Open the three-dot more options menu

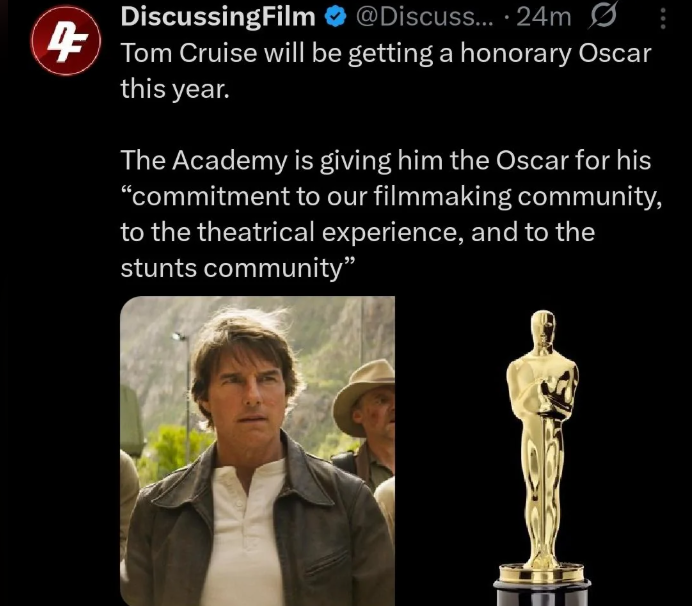tap(663, 19)
